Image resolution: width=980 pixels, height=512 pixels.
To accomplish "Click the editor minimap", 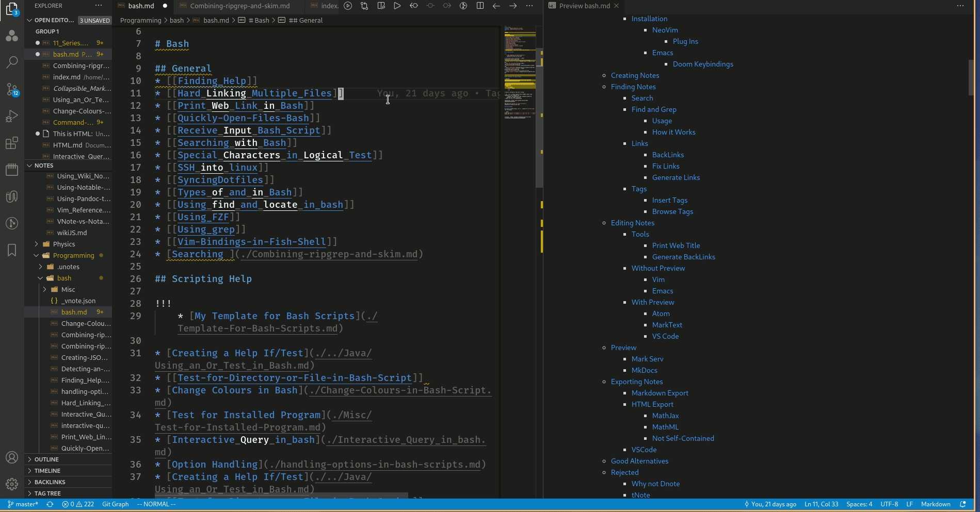I will click(x=519, y=72).
